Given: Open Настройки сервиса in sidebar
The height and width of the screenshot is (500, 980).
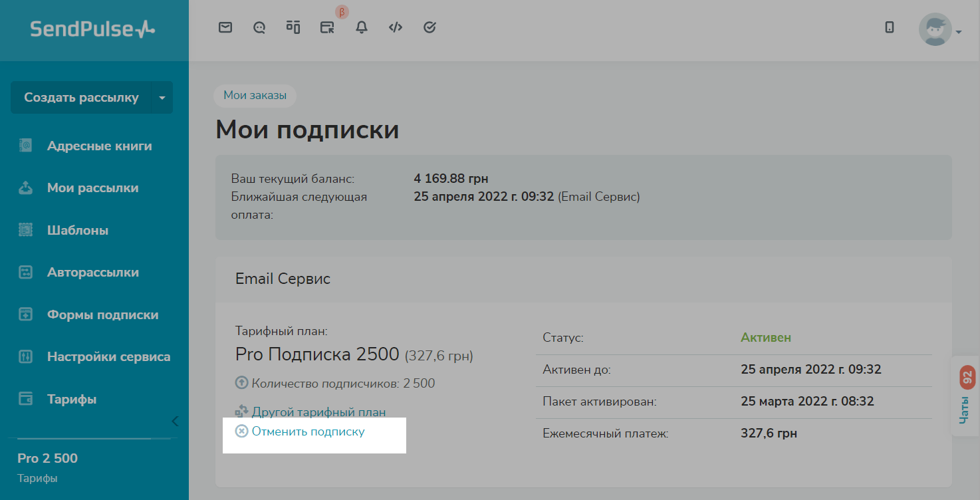Looking at the screenshot, I should (x=108, y=357).
